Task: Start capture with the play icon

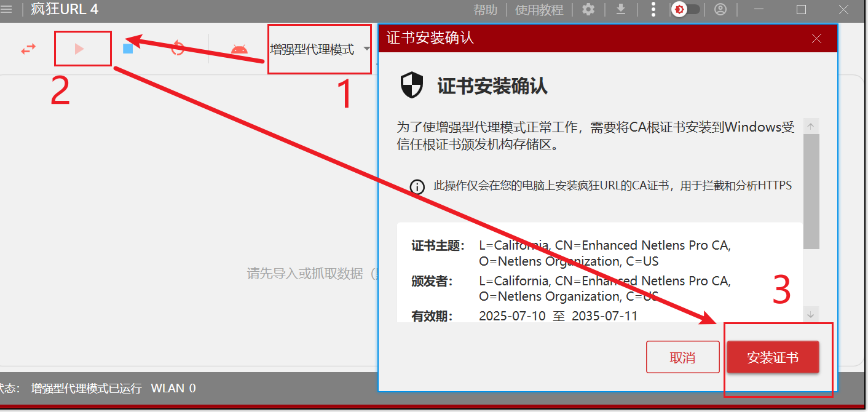Action: 82,49
